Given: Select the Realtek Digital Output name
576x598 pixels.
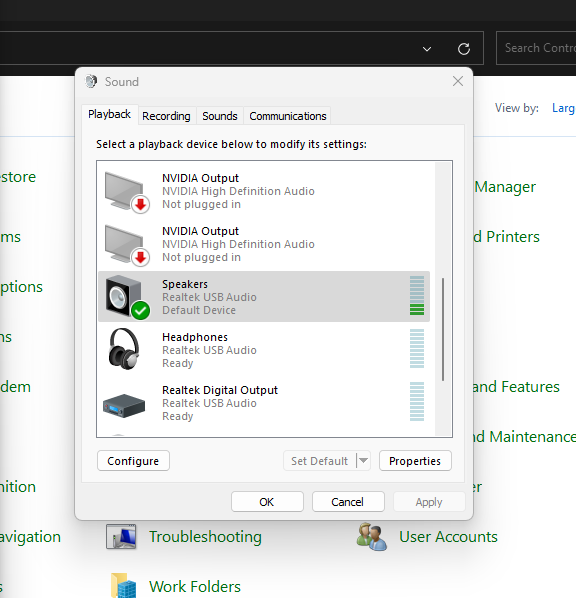Looking at the screenshot, I should [x=220, y=390].
